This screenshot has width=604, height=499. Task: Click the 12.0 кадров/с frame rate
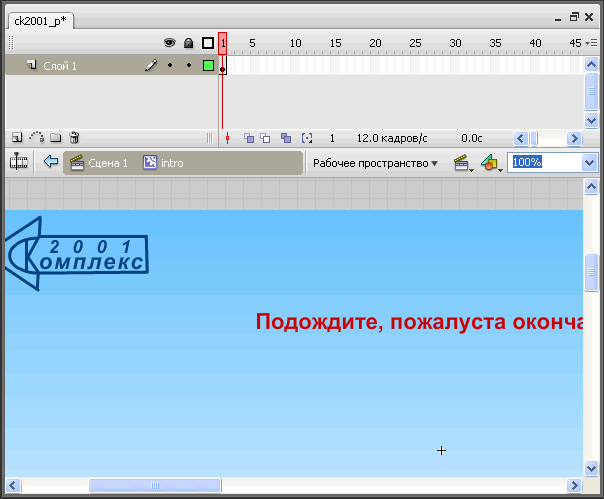point(392,138)
